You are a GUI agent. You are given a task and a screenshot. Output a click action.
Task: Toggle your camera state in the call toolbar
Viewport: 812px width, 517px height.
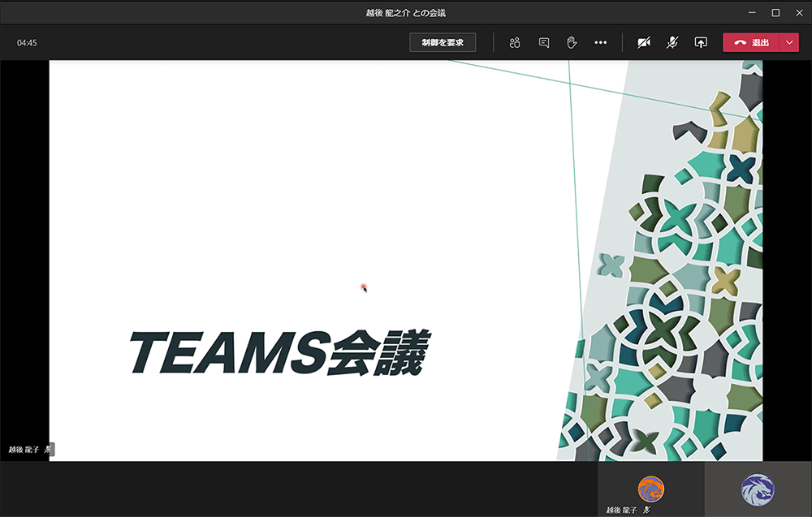[x=643, y=41]
